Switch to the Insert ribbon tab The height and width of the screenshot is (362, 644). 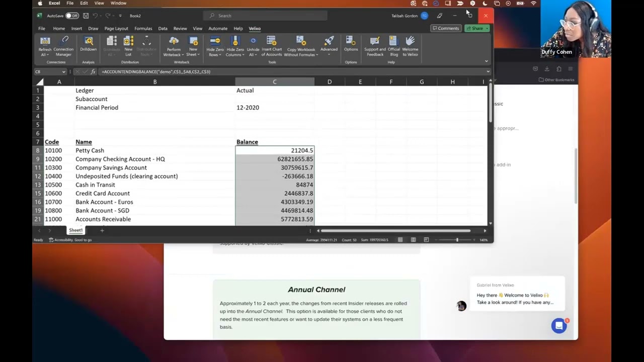click(x=76, y=29)
